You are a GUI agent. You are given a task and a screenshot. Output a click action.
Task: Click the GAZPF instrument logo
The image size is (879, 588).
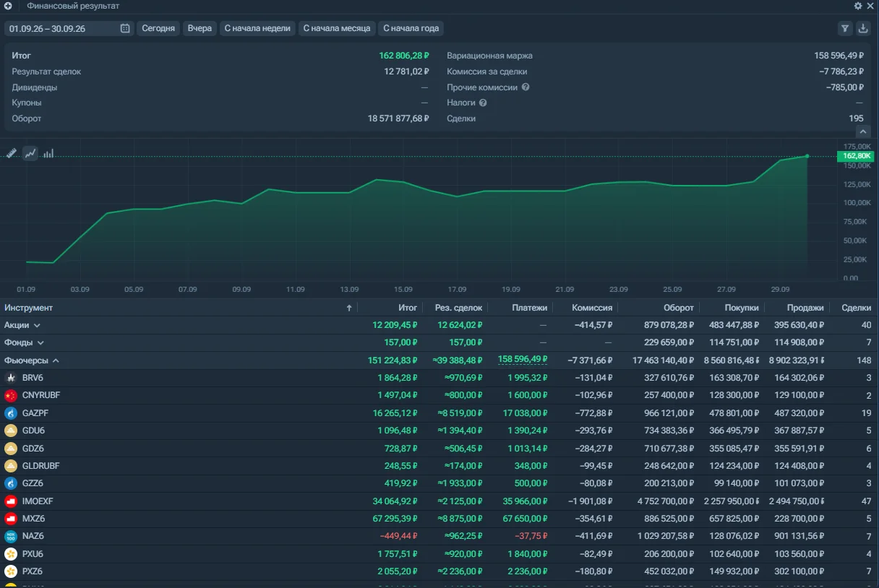(11, 413)
